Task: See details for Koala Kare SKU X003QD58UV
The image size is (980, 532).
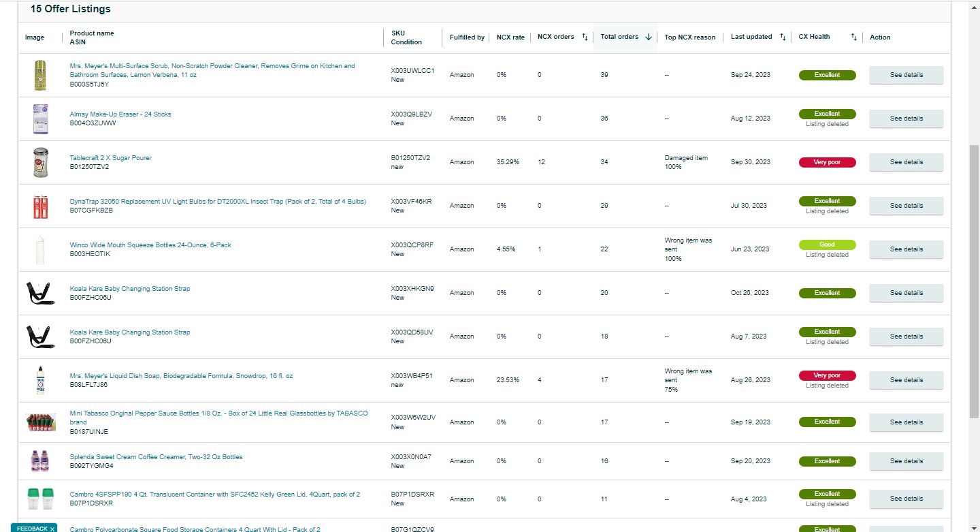Action: click(906, 337)
